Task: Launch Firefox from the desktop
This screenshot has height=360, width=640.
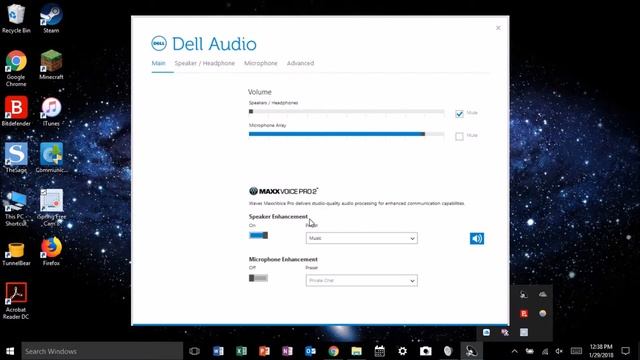Action: [51, 251]
